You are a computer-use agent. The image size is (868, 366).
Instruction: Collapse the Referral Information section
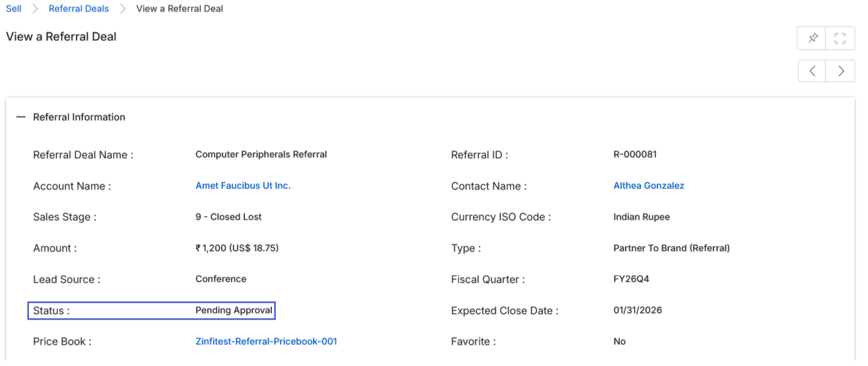(21, 117)
